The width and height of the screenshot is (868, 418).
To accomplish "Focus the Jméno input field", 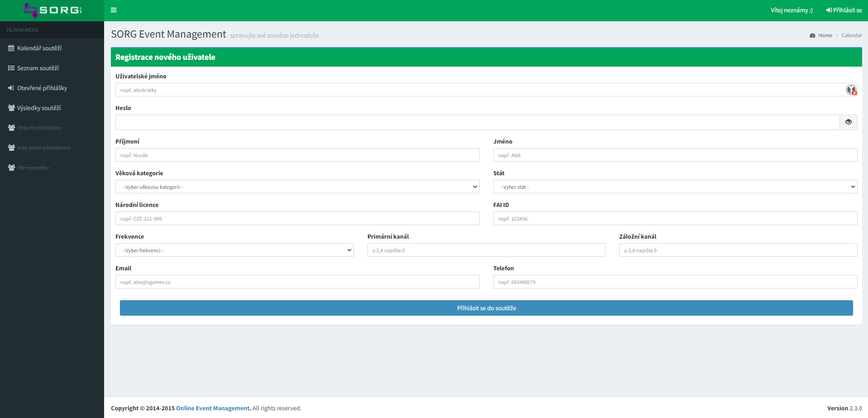I will [675, 155].
